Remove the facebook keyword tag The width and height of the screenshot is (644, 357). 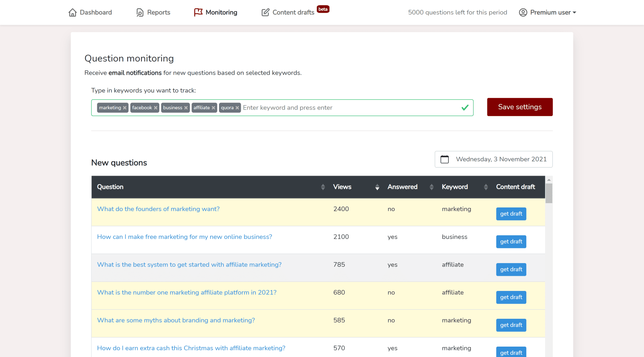(x=156, y=108)
